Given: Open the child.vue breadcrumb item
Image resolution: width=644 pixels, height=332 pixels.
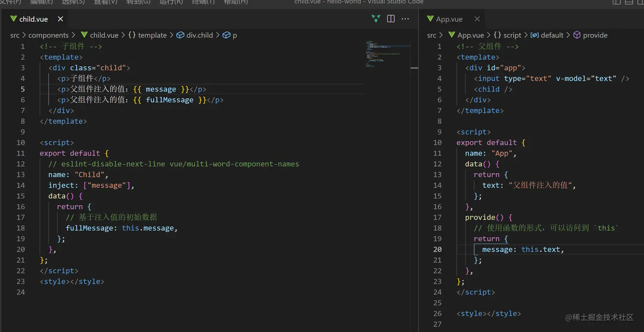Looking at the screenshot, I should pyautogui.click(x=99, y=35).
